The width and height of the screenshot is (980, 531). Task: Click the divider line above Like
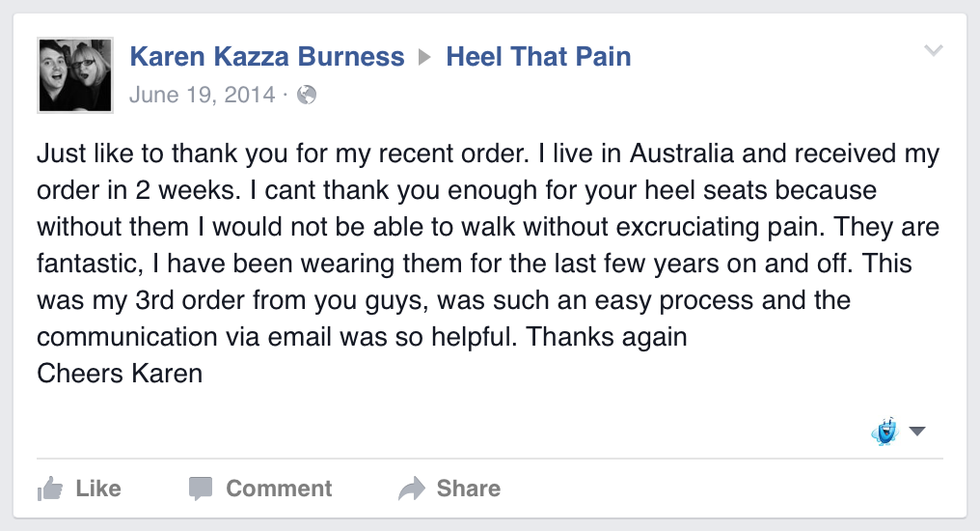490,458
